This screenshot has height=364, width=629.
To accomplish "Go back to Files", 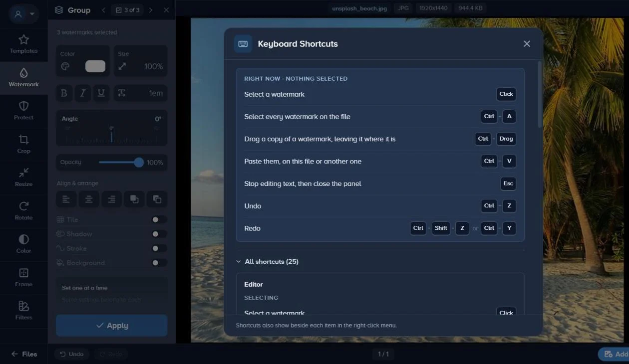I will pyautogui.click(x=24, y=354).
